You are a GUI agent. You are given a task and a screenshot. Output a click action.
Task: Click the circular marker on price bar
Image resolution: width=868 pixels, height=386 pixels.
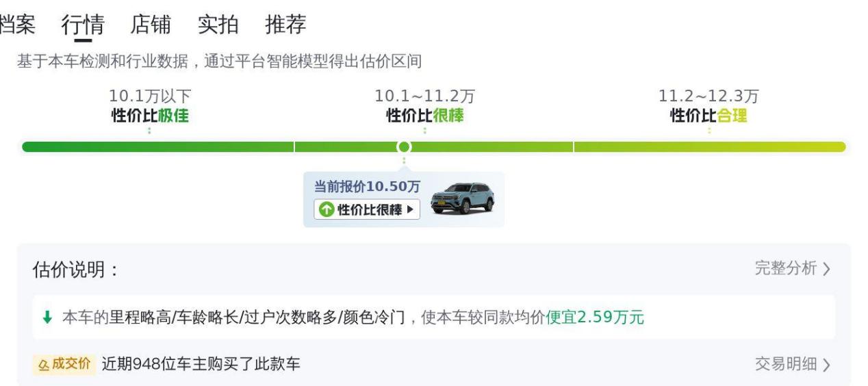point(404,146)
